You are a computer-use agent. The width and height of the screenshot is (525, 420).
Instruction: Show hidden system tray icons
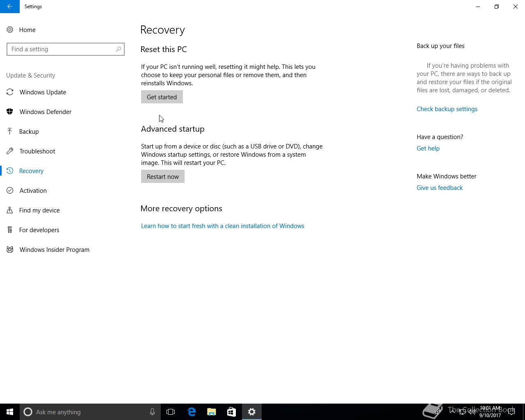(x=452, y=412)
